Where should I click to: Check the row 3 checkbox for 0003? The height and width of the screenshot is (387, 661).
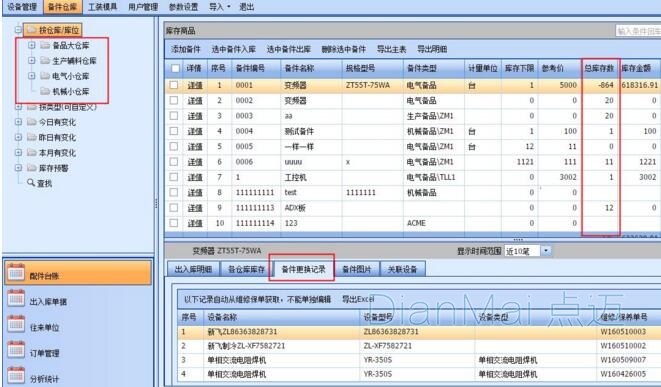(x=174, y=116)
